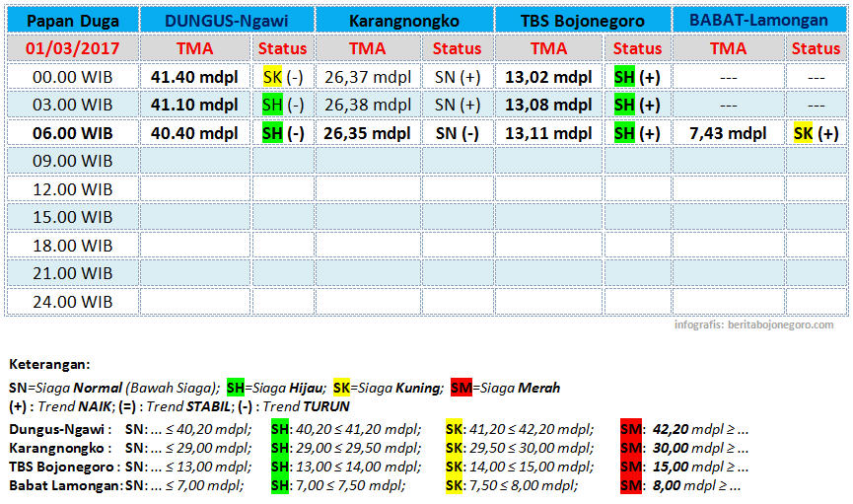Select the date cell 01/03/2017
The image size is (853, 504).
coord(71,48)
